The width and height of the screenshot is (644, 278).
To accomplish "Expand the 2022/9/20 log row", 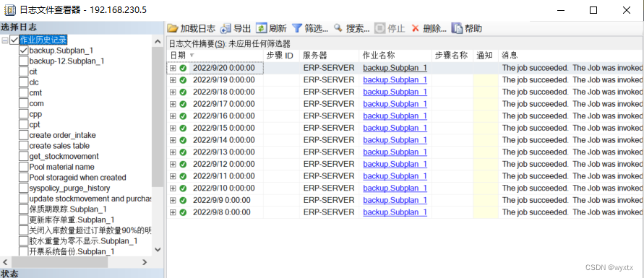I will [173, 68].
